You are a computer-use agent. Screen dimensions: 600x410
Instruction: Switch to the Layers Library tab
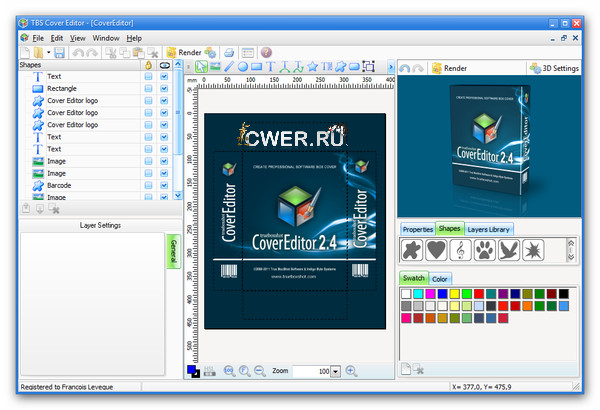(x=489, y=230)
